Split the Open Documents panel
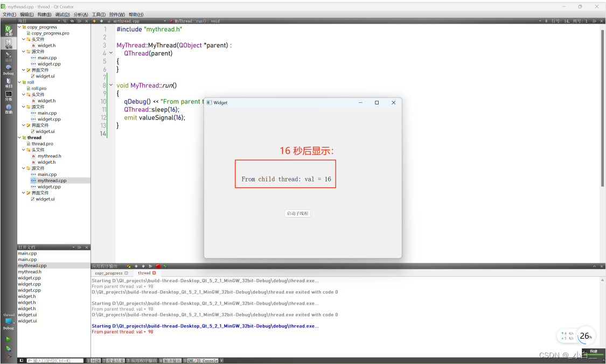Viewport: 606px width, 364px height. pyautogui.click(x=79, y=247)
